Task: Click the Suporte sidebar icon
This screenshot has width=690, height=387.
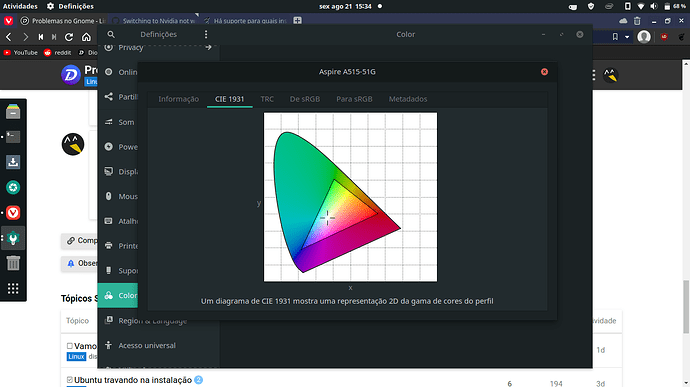Action: 109,270
